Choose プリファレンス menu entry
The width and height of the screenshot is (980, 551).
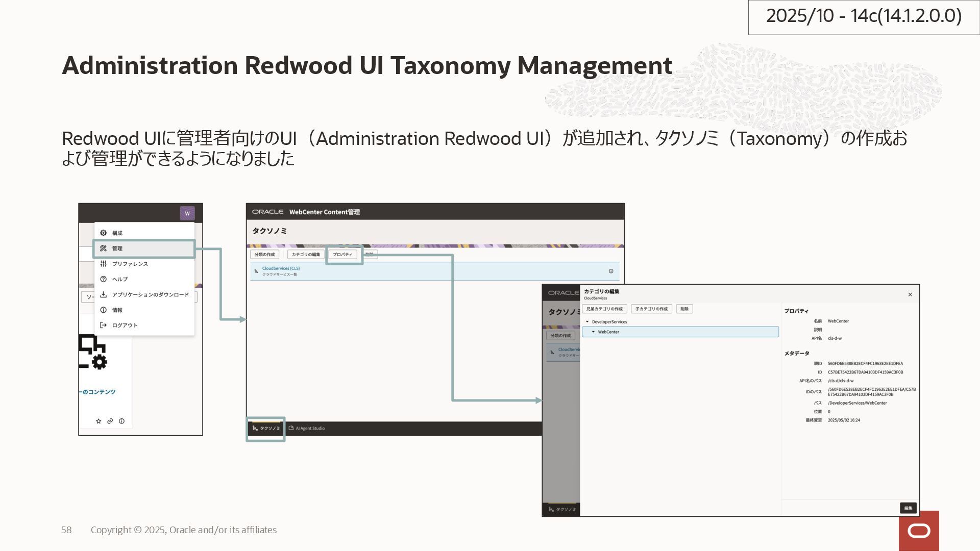coord(130,264)
